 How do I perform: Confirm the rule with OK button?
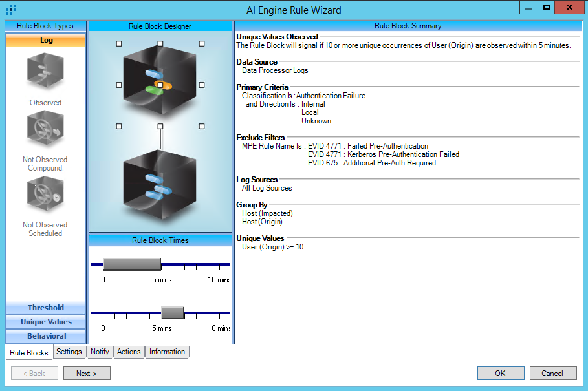point(500,374)
